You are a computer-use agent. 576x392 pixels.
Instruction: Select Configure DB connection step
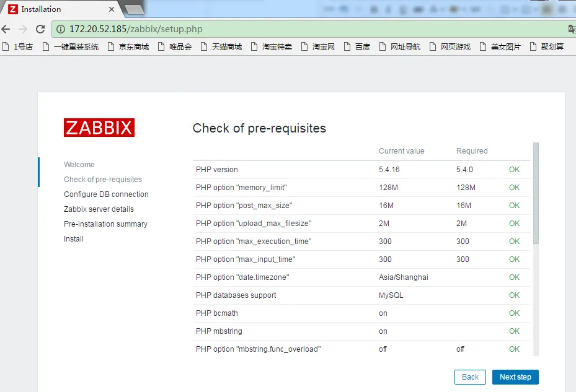(x=106, y=194)
